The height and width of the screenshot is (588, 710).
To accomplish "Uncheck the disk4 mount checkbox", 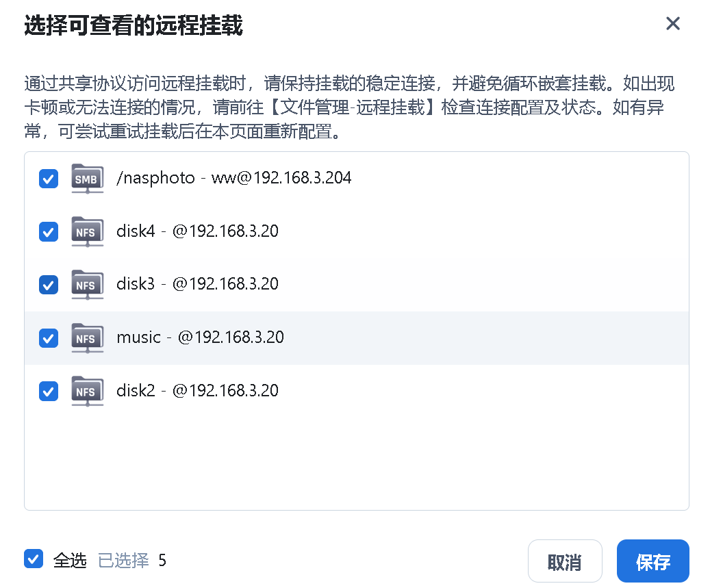I will pyautogui.click(x=48, y=232).
